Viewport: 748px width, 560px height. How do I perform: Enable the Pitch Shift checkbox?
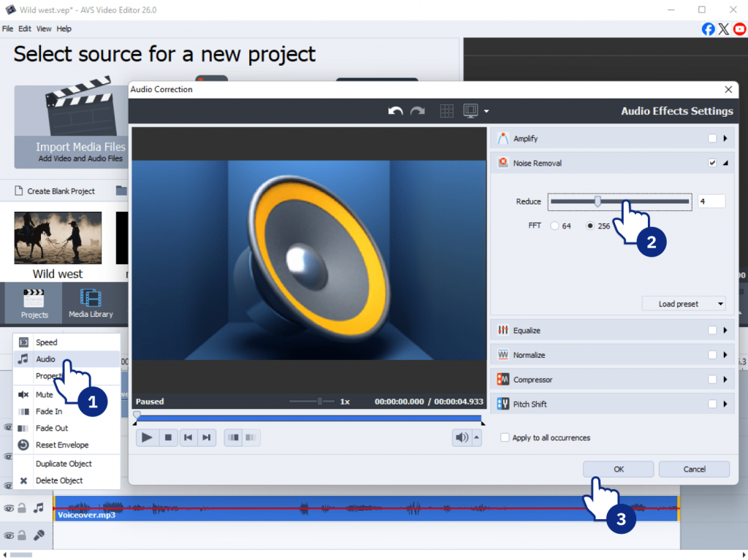pos(712,404)
